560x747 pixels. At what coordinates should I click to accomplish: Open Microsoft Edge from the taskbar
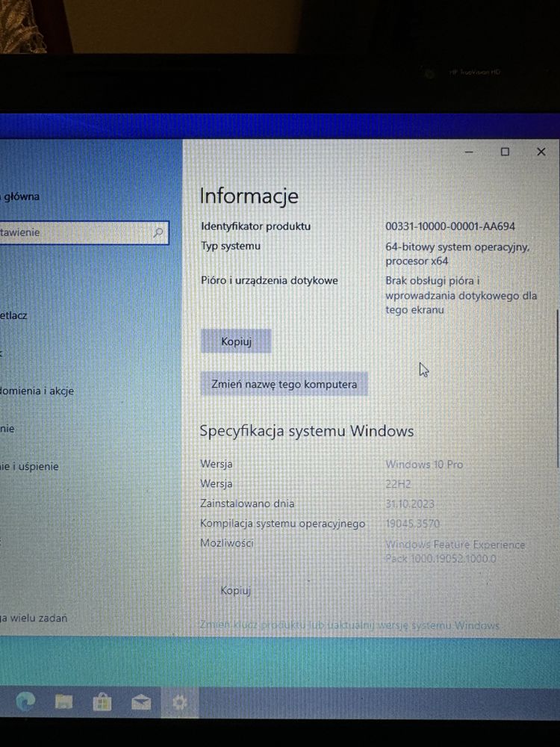tap(25, 701)
